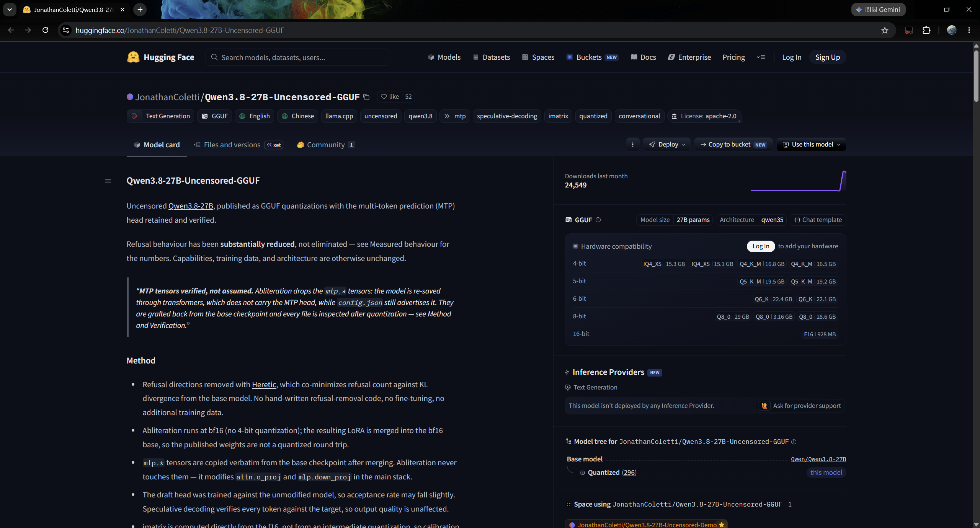Select the English language tag
The image size is (980, 528).
tap(254, 116)
